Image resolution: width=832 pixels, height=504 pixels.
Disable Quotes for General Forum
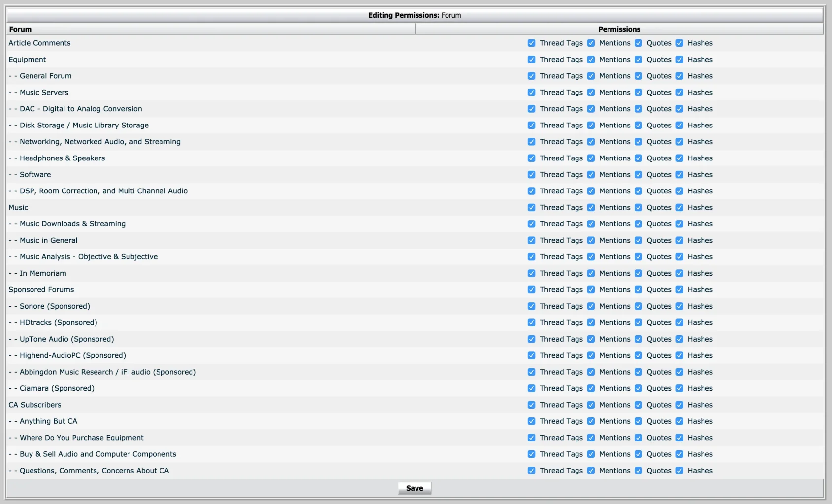(639, 76)
